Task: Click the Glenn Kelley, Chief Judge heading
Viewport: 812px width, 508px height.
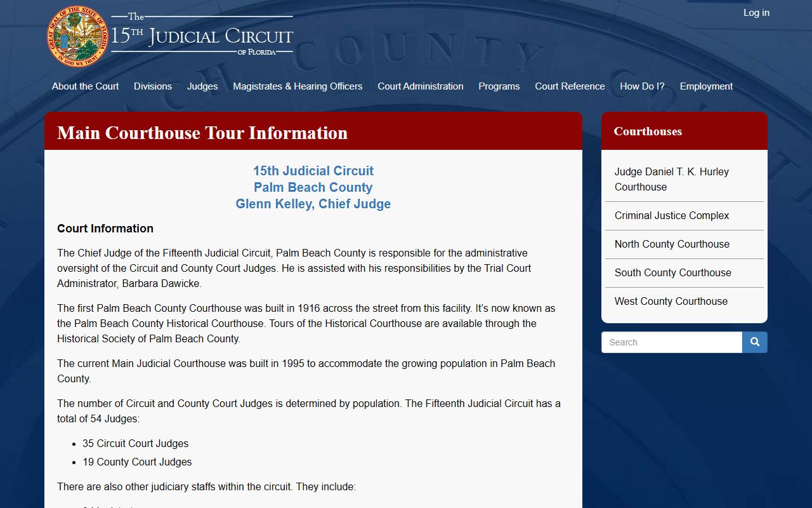Action: tap(313, 204)
